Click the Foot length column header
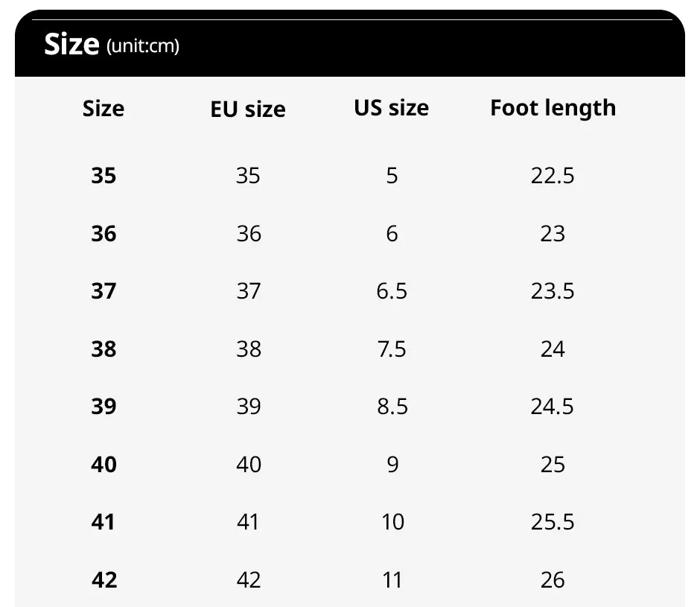The image size is (700, 607). pos(553,109)
